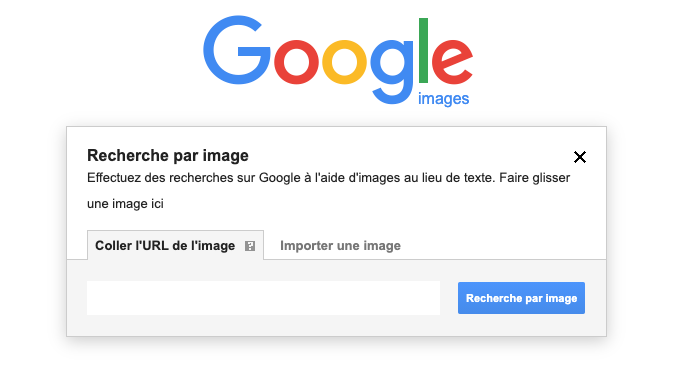Close the Recherche par image dialog
Viewport: 688px width, 385px height.
(580, 157)
